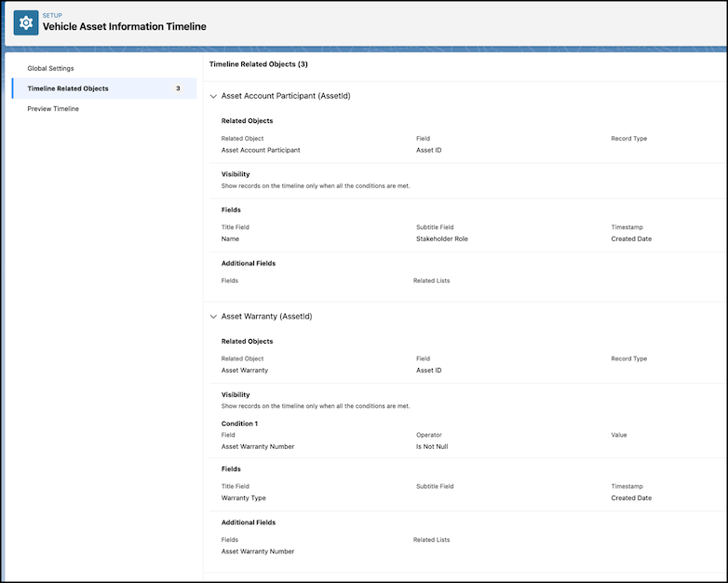This screenshot has height=583, width=728.
Task: Click Related Lists label under Asset Account Participant
Action: pos(431,280)
